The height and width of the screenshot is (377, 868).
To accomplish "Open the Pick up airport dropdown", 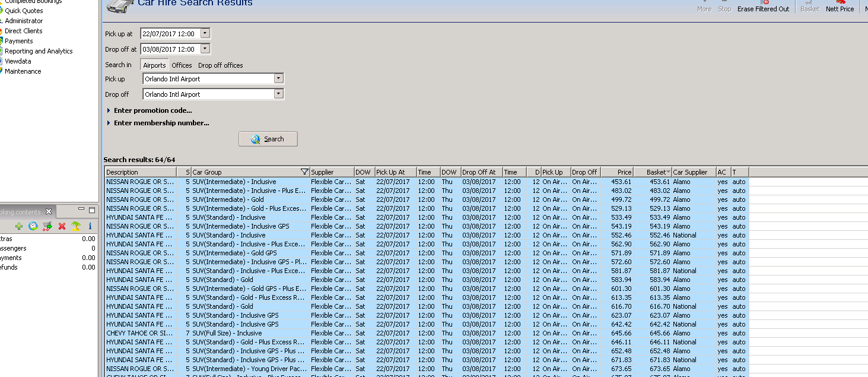I will tap(278, 79).
